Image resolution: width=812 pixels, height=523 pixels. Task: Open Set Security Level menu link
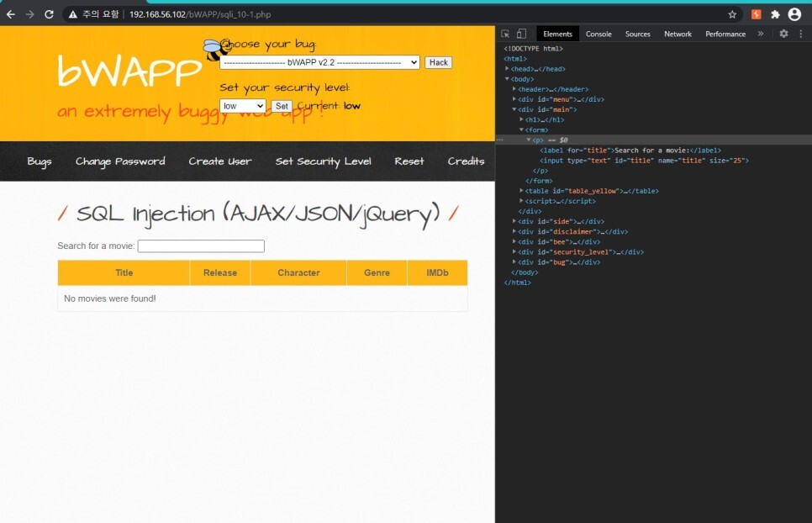pyautogui.click(x=323, y=161)
